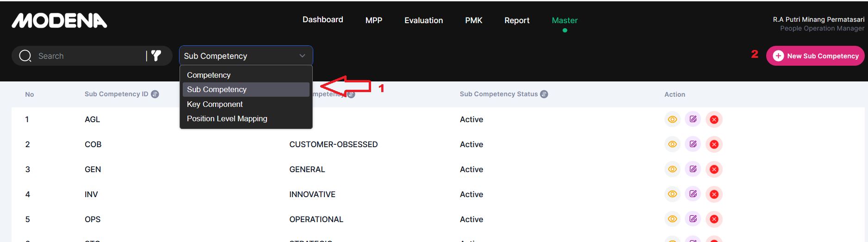The width and height of the screenshot is (868, 242).
Task: Open the Dashboard menu
Action: click(322, 20)
